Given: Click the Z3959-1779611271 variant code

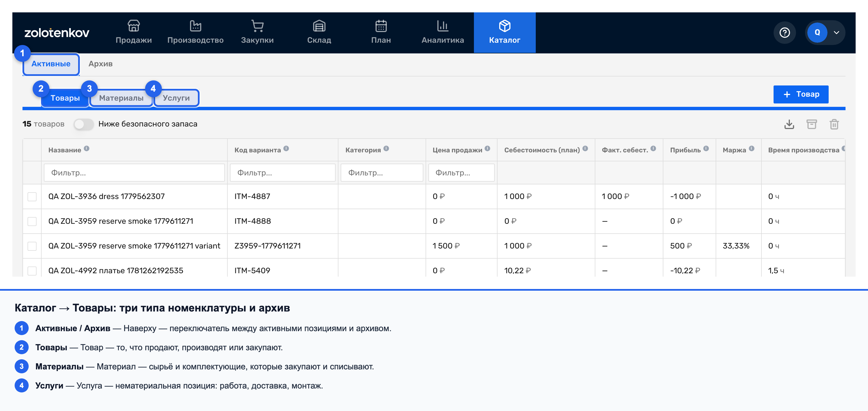Looking at the screenshot, I should click(x=267, y=246).
